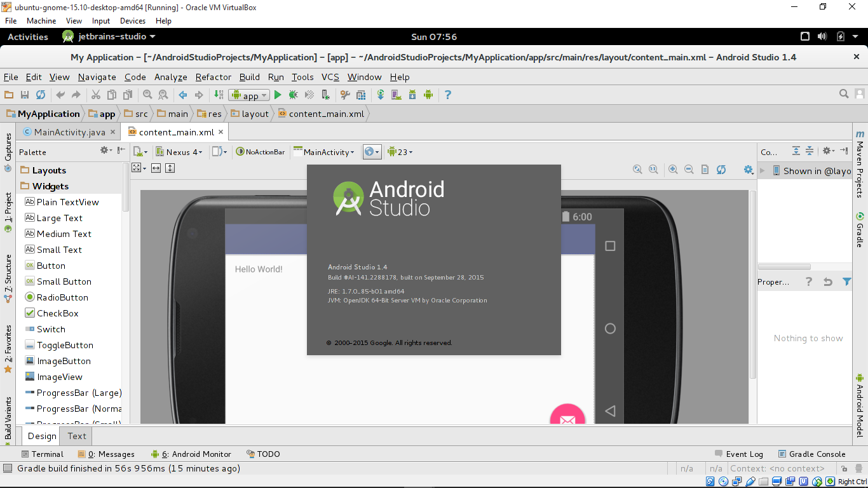868x488 pixels.
Task: Zoom in on the layout preview
Action: (672, 170)
